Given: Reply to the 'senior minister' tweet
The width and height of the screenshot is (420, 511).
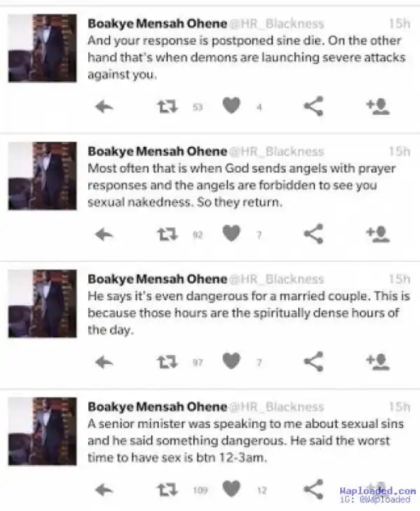Looking at the screenshot, I should click(x=104, y=489).
